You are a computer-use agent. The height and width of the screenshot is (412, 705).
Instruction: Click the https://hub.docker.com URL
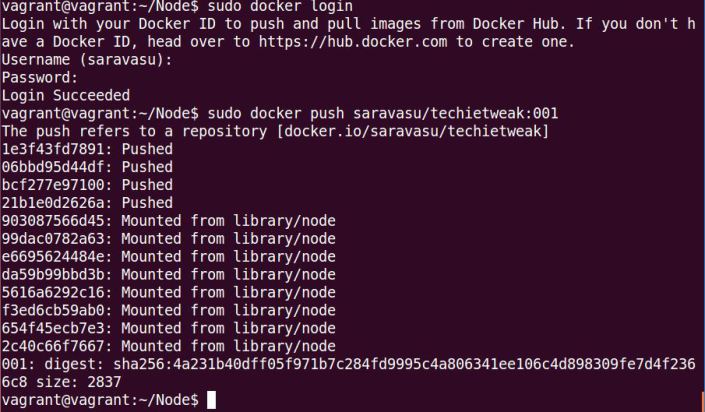click(353, 42)
